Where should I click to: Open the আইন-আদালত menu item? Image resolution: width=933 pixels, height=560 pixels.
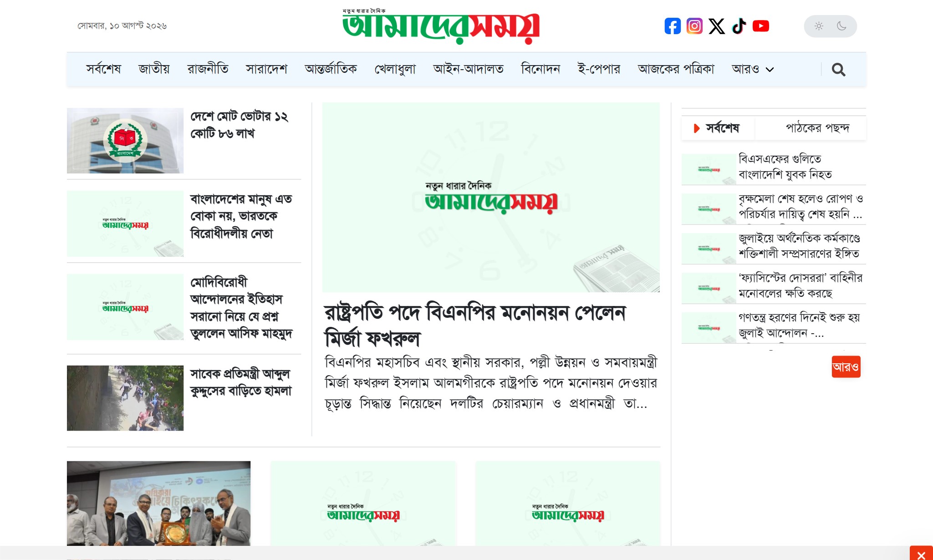[468, 69]
